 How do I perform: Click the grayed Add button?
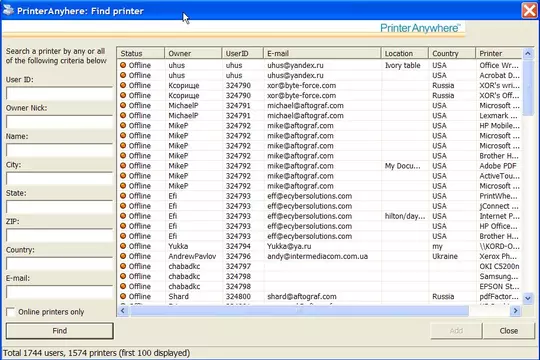[456, 331]
